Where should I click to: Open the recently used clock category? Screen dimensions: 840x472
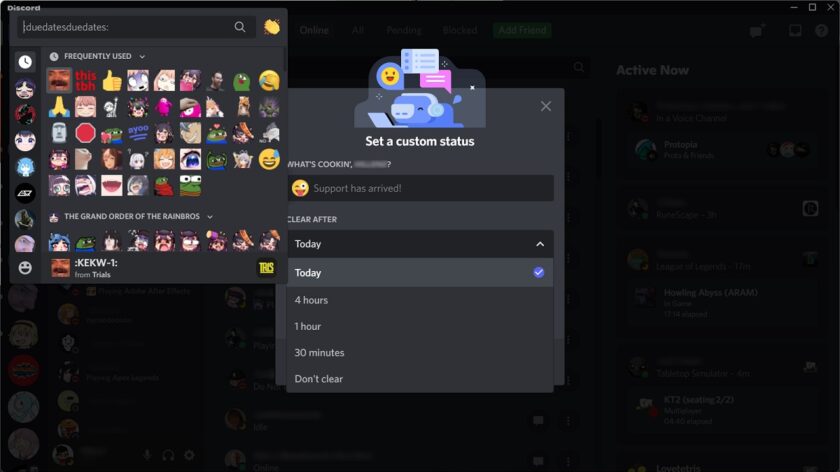[x=25, y=62]
